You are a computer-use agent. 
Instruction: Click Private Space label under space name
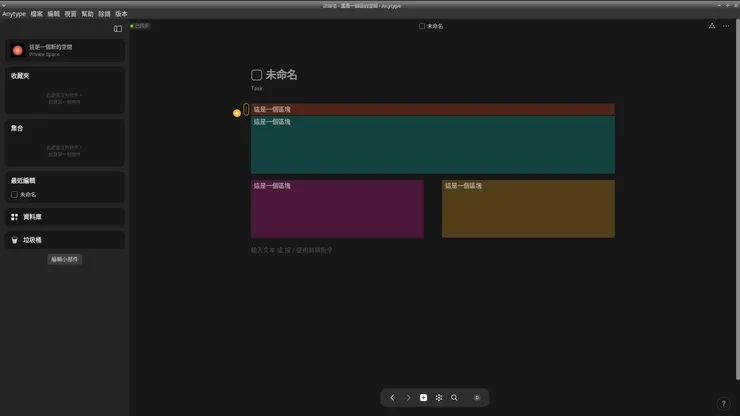(44, 54)
